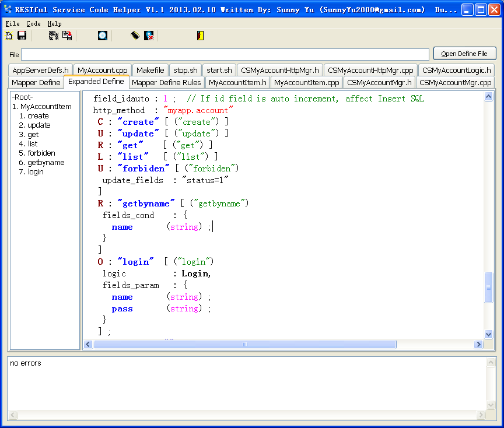Switch to the Mapper Define tab
The height and width of the screenshot is (428, 504).
[x=36, y=82]
